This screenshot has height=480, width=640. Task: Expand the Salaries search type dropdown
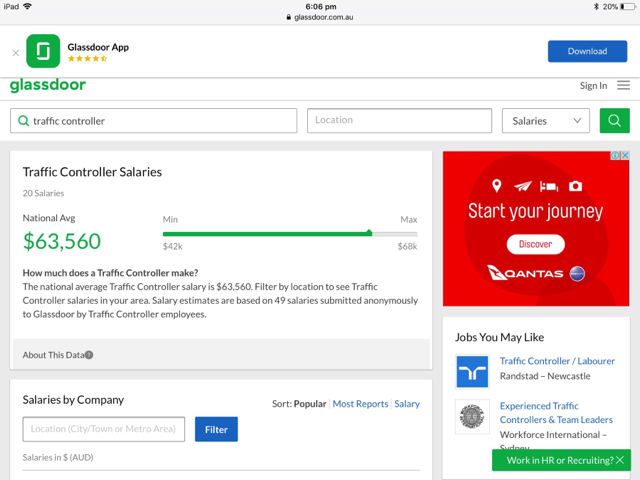[x=546, y=121]
